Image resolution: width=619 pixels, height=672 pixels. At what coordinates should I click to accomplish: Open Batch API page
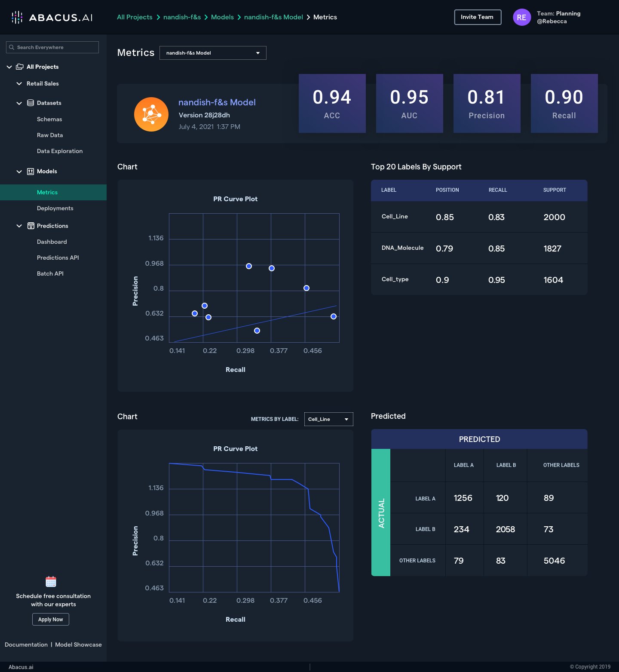[x=50, y=273]
